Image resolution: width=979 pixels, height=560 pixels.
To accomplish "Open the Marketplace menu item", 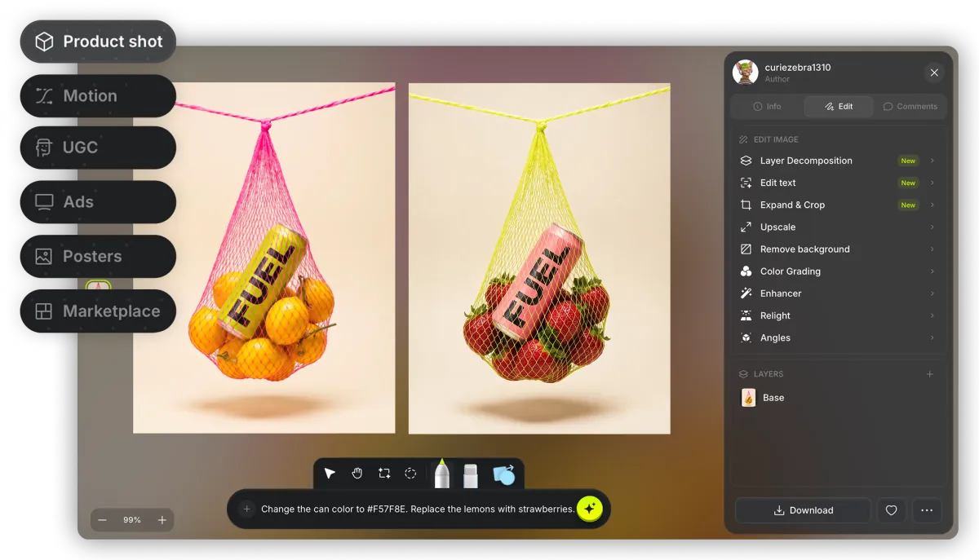I will tap(98, 311).
